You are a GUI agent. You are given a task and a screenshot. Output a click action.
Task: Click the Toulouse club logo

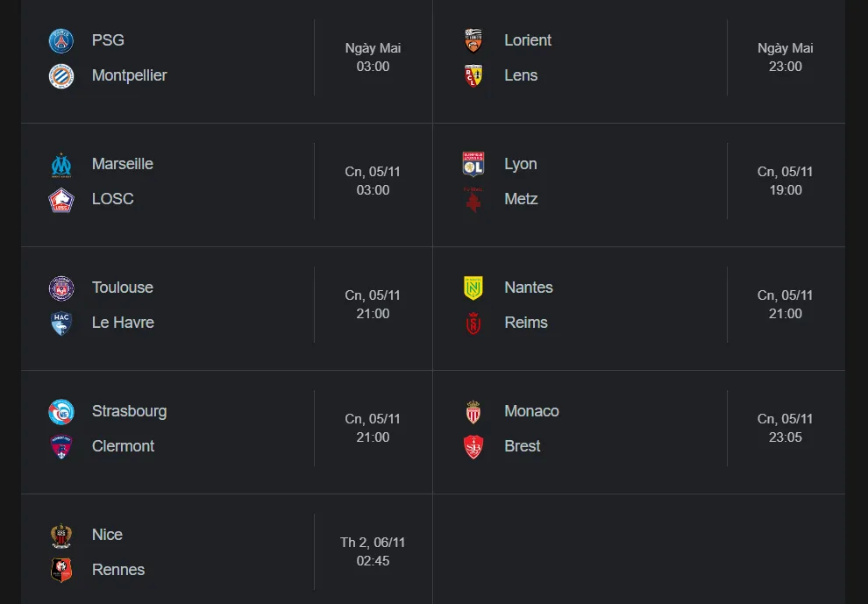click(x=61, y=288)
